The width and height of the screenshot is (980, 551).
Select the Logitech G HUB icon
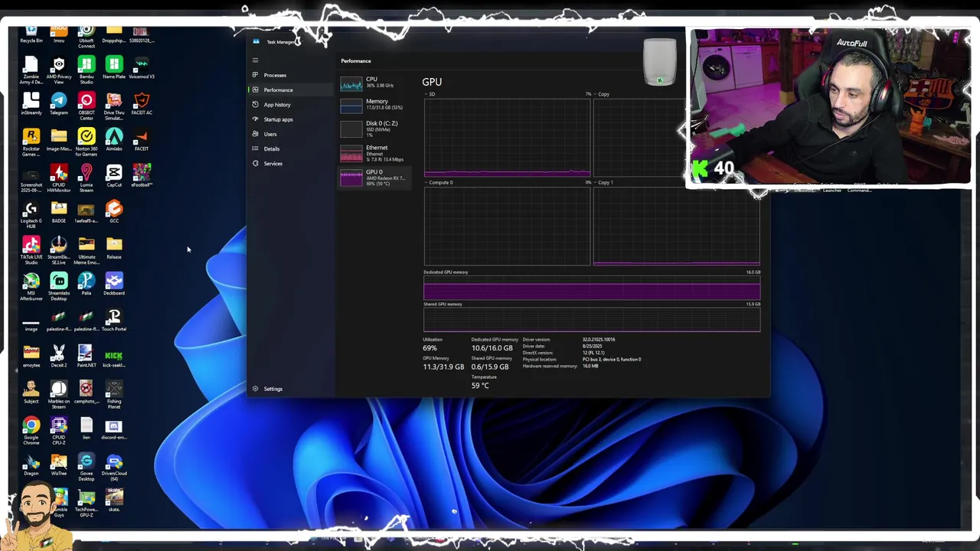31,215
